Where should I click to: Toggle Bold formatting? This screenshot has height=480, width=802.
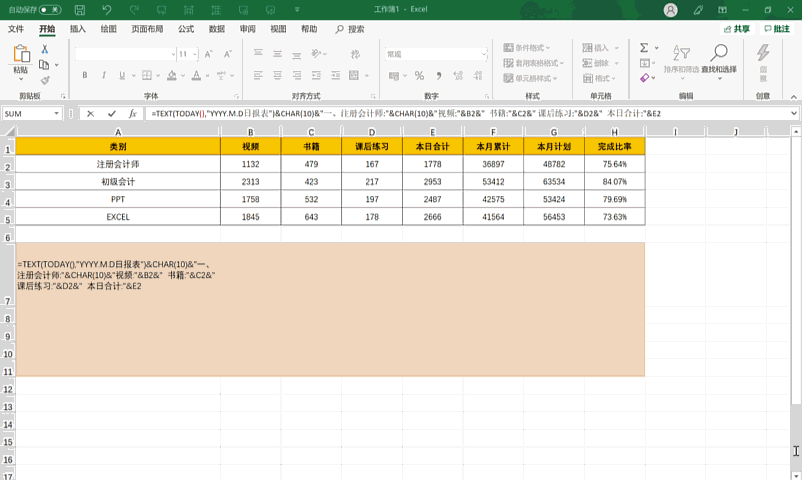click(x=85, y=76)
